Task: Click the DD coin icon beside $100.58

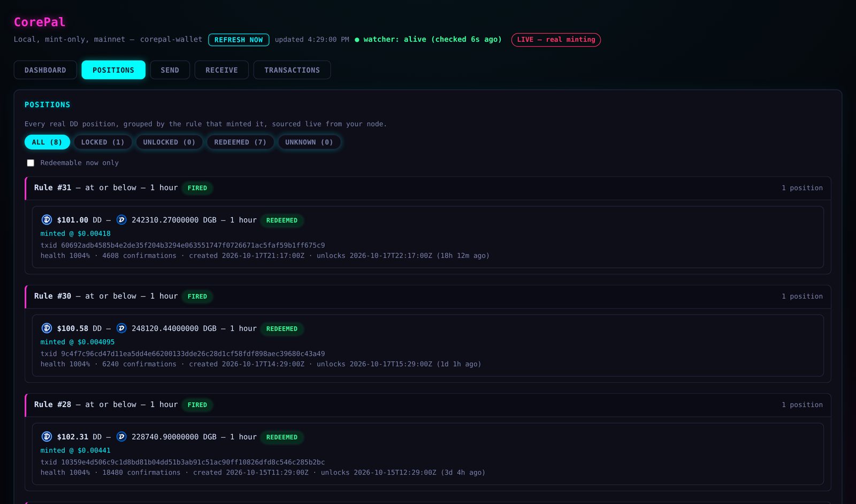Action: (x=47, y=329)
